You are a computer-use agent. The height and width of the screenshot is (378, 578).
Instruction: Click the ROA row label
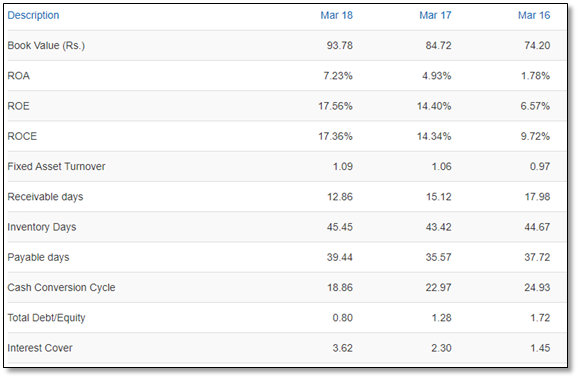click(x=18, y=76)
